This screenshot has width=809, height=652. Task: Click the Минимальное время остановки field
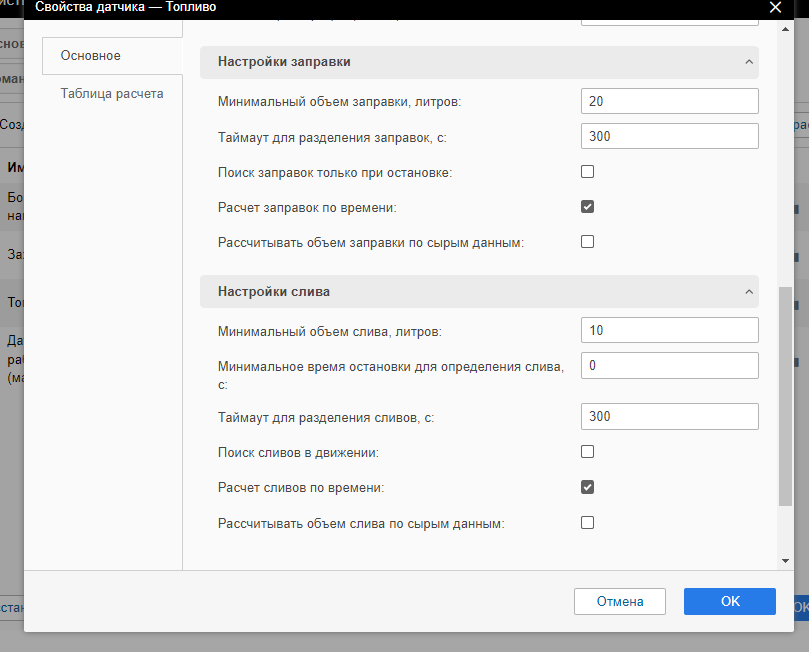669,366
